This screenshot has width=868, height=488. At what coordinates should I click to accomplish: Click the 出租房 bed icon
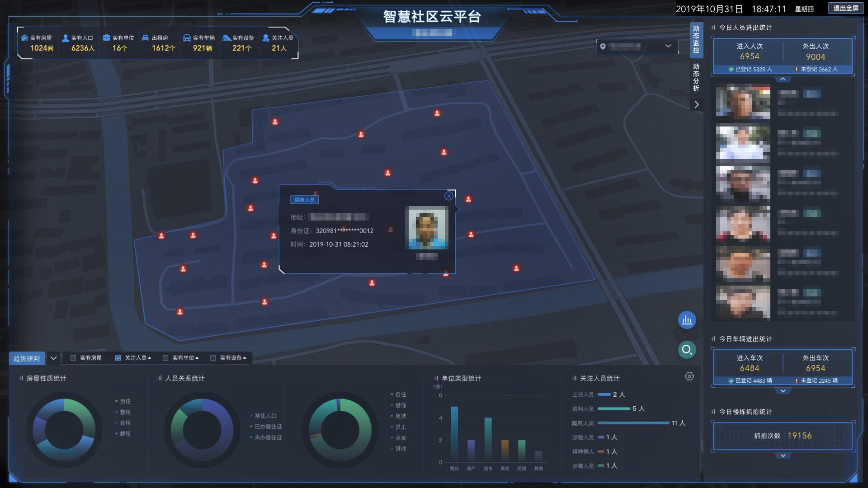146,38
